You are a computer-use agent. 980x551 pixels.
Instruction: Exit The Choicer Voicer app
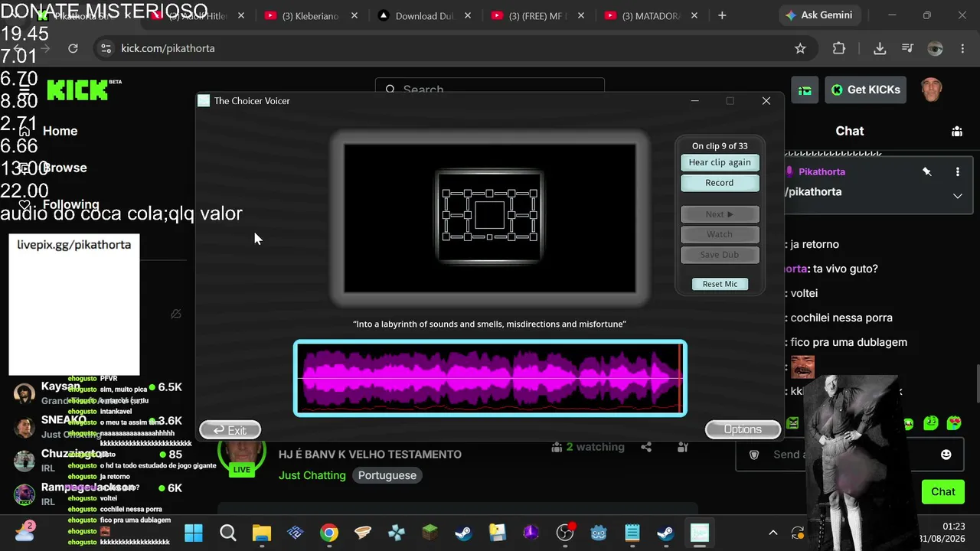click(x=230, y=430)
